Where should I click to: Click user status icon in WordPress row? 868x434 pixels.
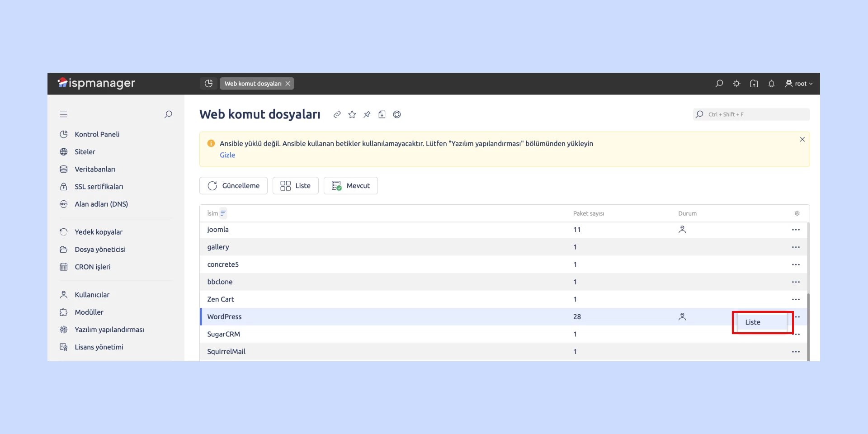(x=682, y=317)
